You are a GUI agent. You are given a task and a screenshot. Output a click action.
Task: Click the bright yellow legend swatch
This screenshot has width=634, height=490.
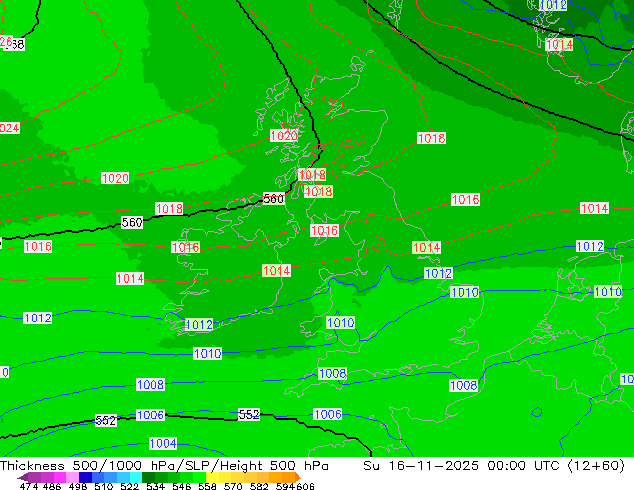click(212, 477)
